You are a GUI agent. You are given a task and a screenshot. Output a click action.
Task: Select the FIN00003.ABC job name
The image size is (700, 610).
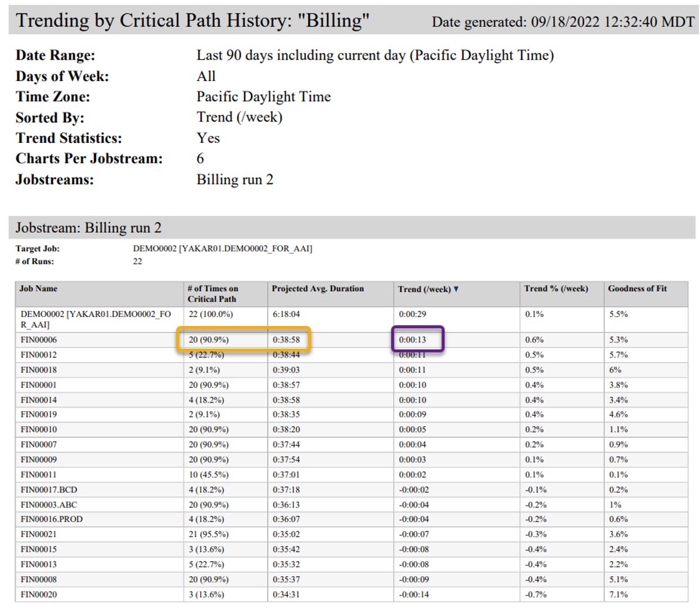[49, 505]
